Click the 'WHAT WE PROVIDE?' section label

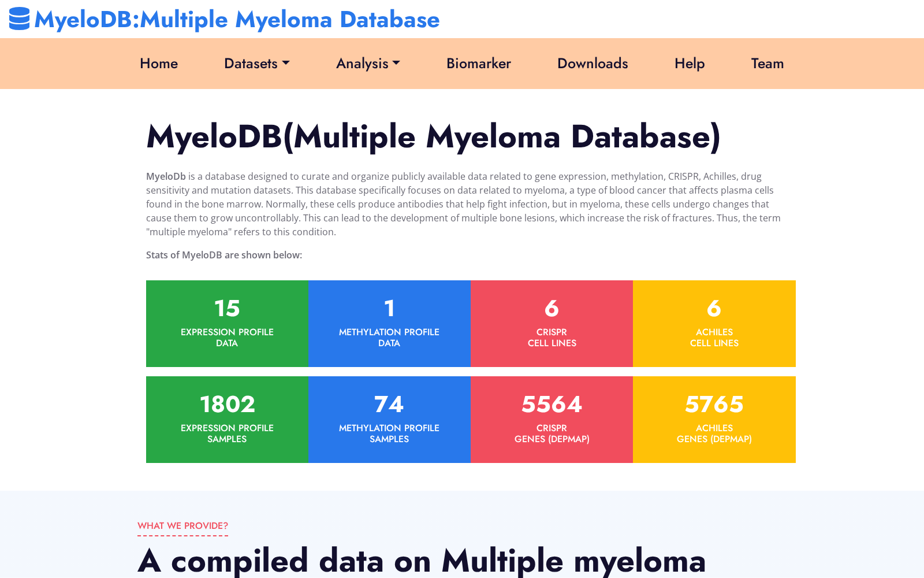[x=182, y=526]
